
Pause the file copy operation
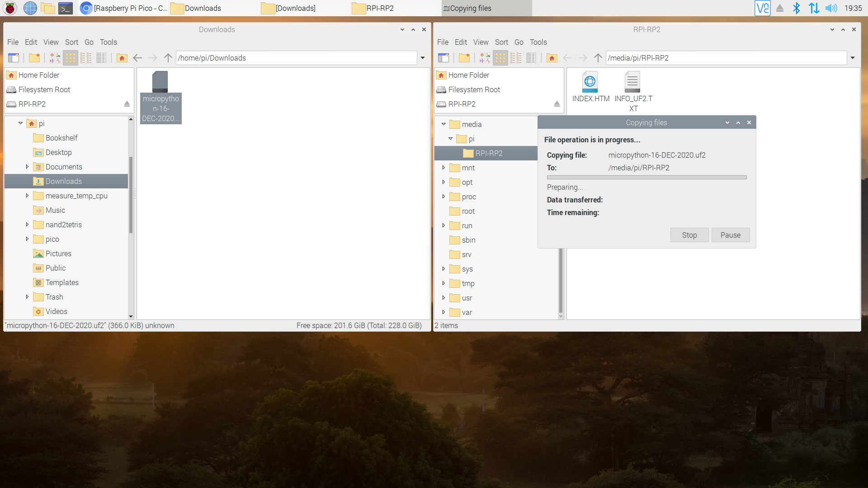(730, 235)
